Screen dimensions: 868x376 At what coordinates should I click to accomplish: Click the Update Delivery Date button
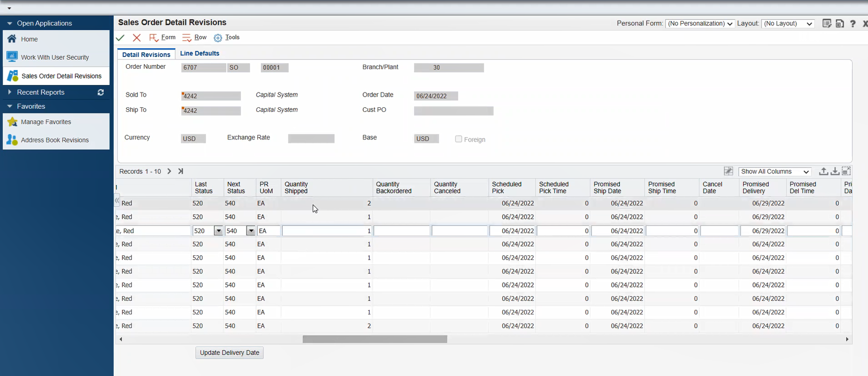(x=229, y=353)
